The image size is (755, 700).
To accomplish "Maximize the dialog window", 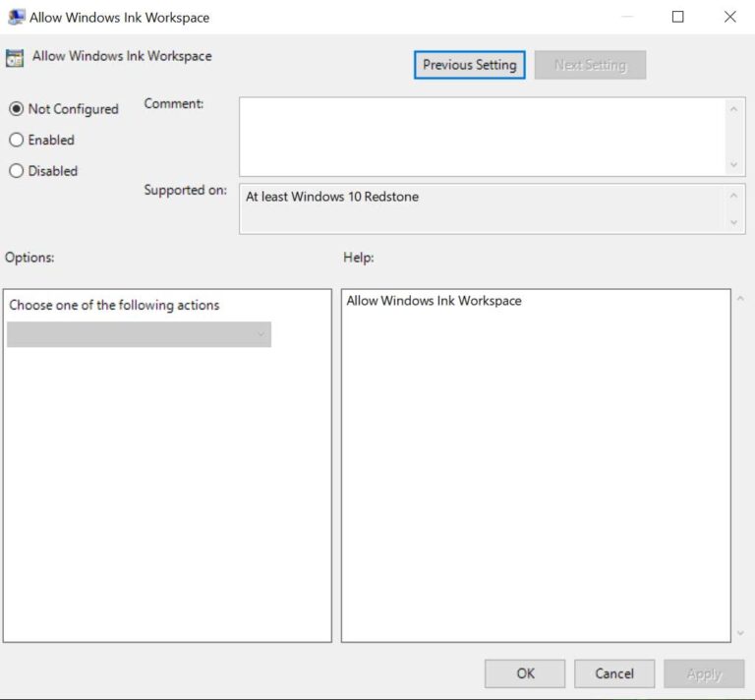I will (678, 17).
